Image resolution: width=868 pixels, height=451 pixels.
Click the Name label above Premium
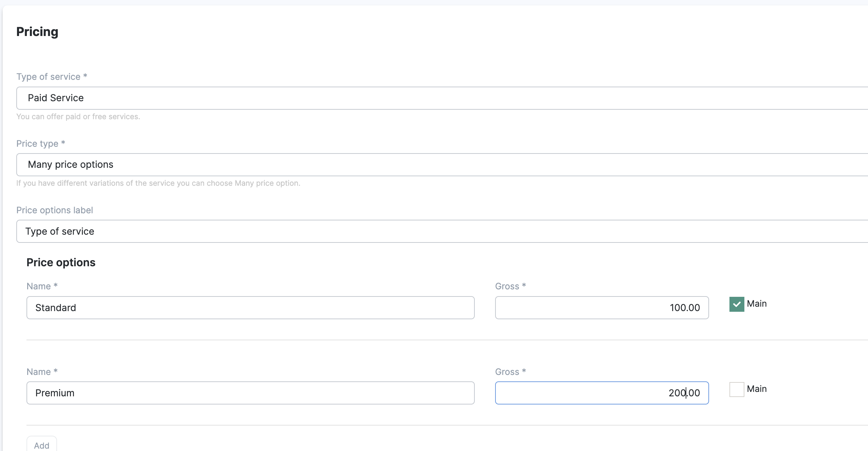tap(42, 372)
